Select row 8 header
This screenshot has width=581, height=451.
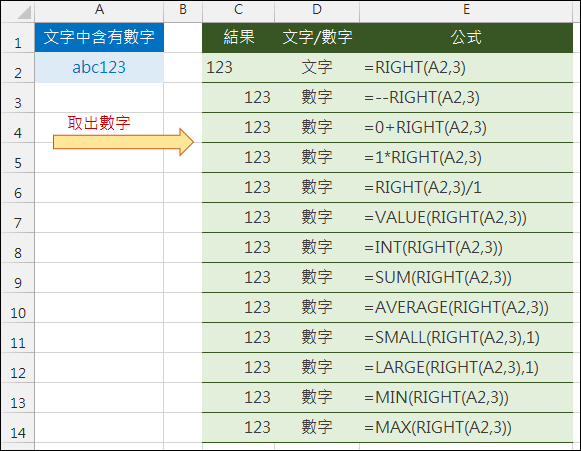[17, 248]
